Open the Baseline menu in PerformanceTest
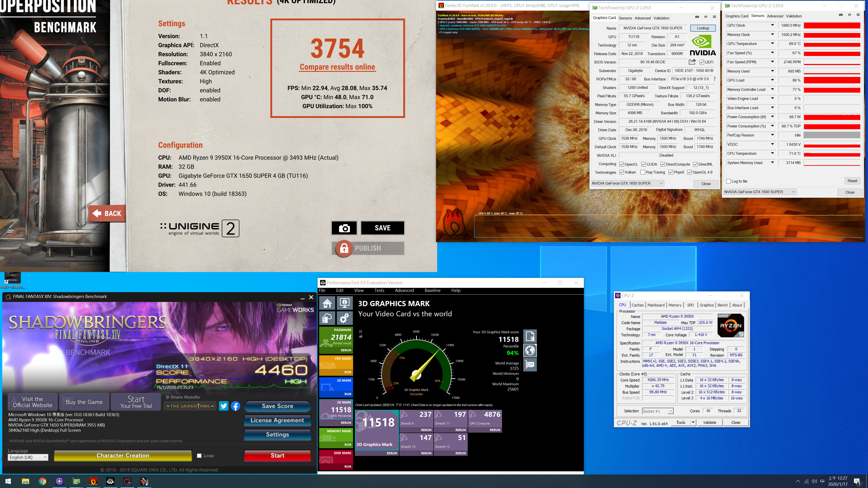 432,290
